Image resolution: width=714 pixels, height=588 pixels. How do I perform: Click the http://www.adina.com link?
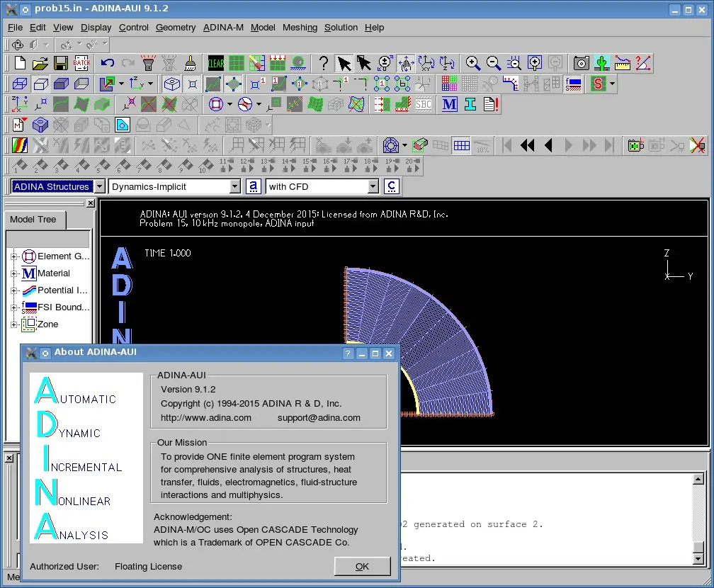tap(205, 418)
